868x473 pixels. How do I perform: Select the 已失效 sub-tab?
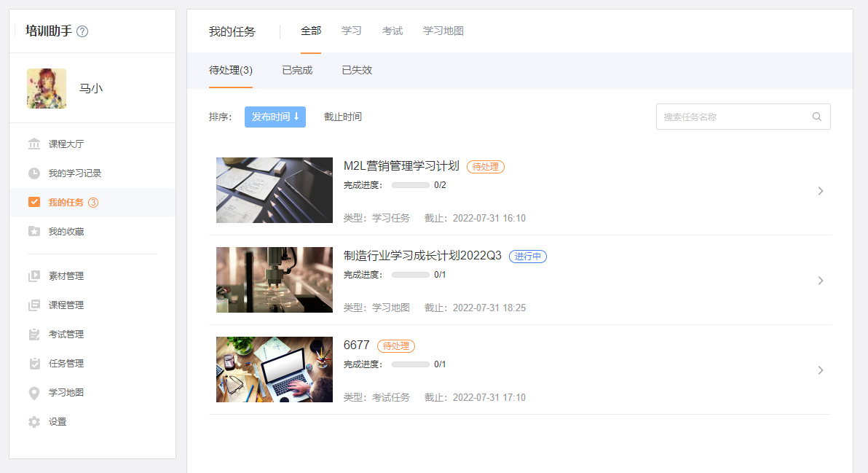357,71
